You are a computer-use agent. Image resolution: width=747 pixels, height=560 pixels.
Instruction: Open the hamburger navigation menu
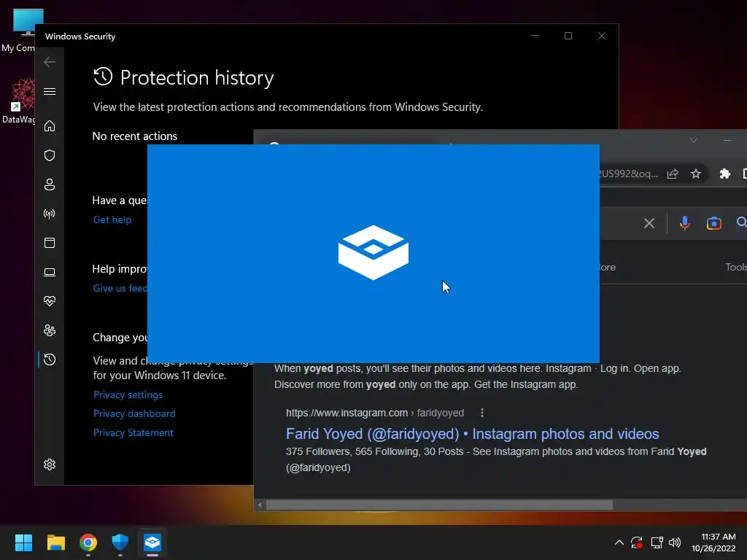[x=50, y=91]
